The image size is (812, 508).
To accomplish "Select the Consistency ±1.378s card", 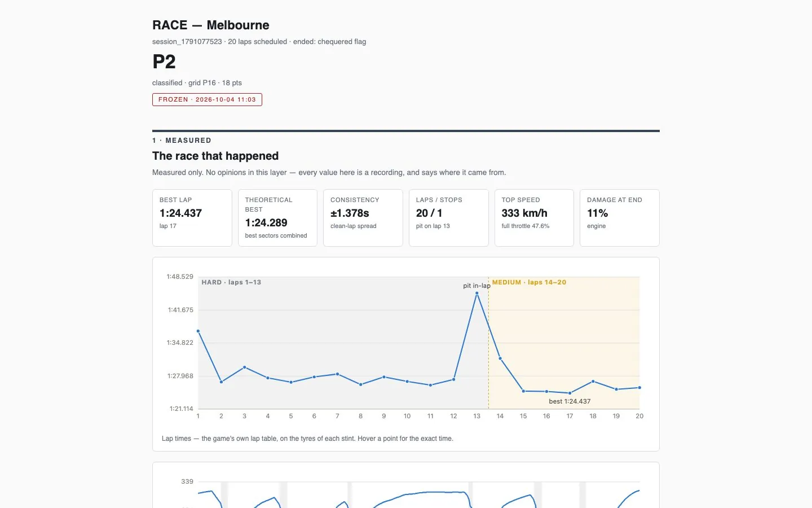I will tap(363, 218).
